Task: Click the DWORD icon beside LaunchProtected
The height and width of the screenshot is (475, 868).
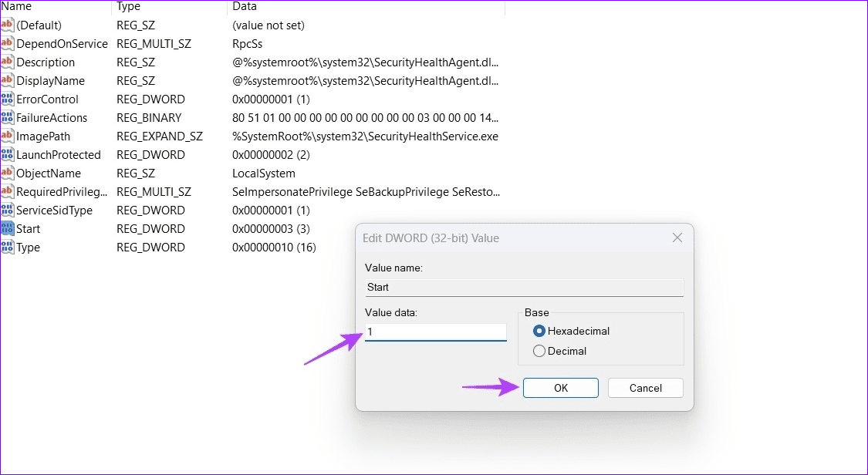Action: (x=8, y=154)
